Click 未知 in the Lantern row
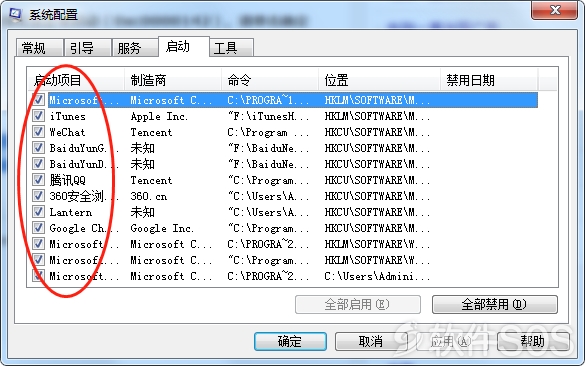 tap(143, 212)
